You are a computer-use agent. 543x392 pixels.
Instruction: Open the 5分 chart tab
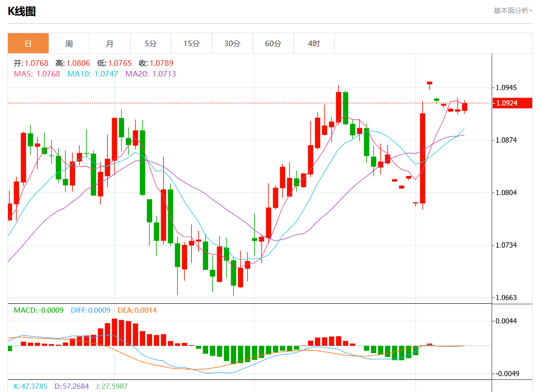click(x=151, y=43)
